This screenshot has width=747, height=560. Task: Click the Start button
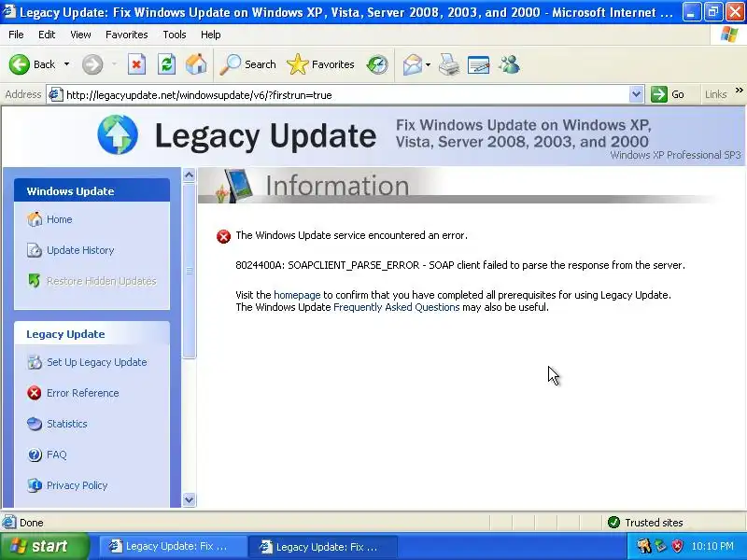coord(45,546)
